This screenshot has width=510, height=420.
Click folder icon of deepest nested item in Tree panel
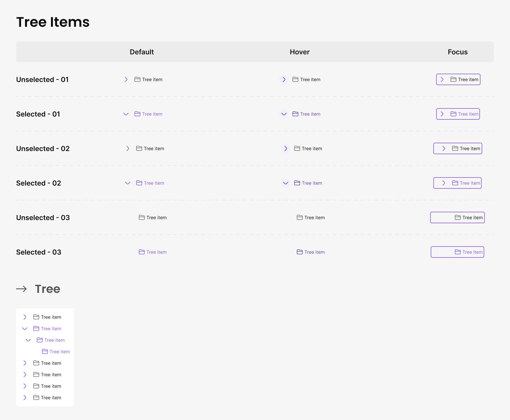(x=45, y=352)
